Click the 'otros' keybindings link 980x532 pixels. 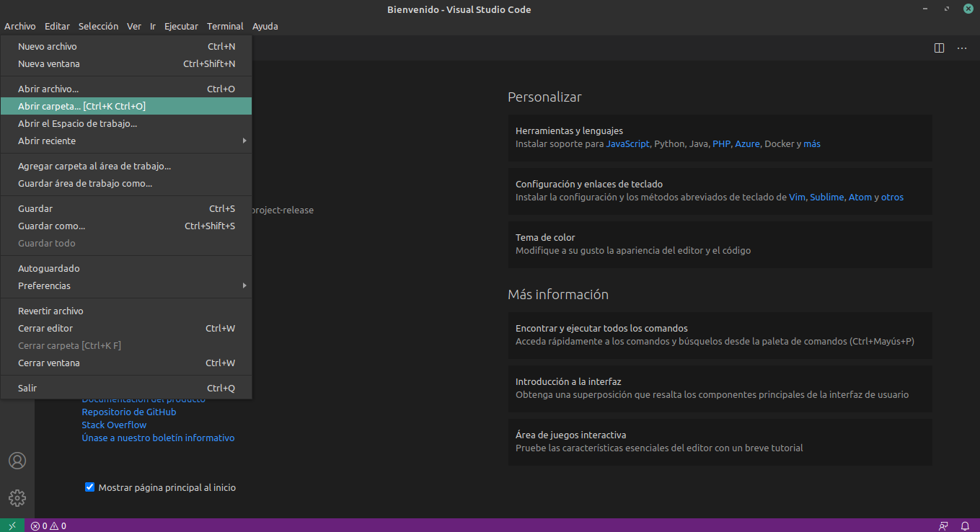(x=892, y=197)
